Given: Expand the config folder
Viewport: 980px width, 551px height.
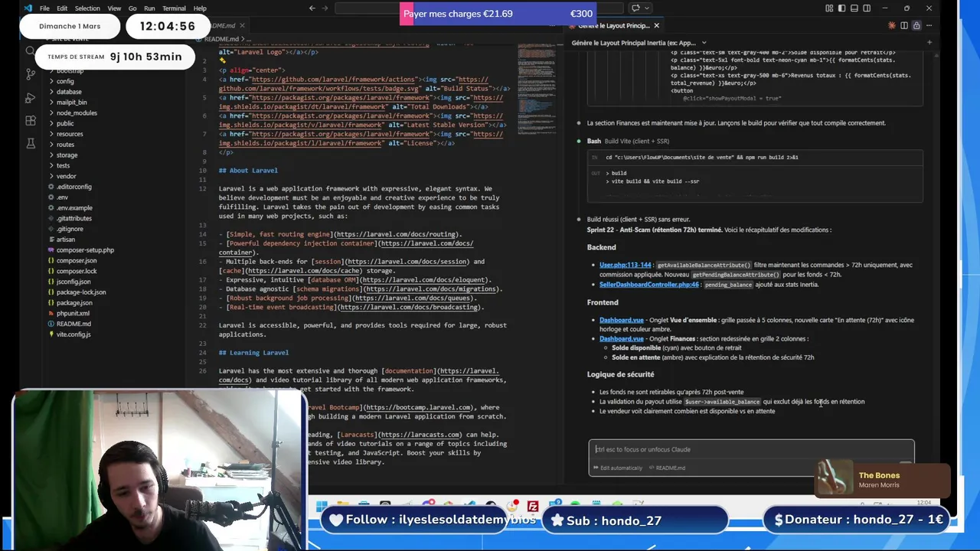Looking at the screenshot, I should point(65,81).
